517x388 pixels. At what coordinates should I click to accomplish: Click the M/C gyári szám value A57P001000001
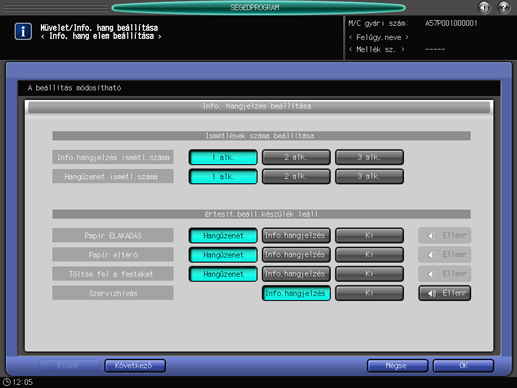[451, 23]
